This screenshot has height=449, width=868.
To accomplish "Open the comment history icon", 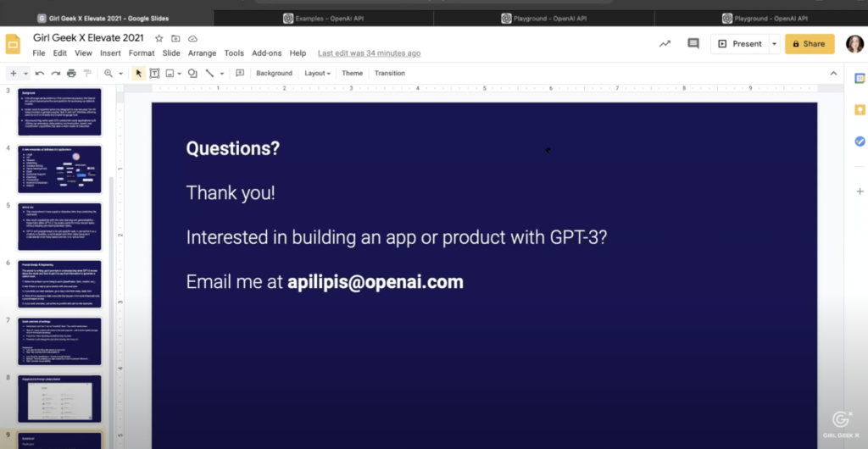I will [693, 44].
